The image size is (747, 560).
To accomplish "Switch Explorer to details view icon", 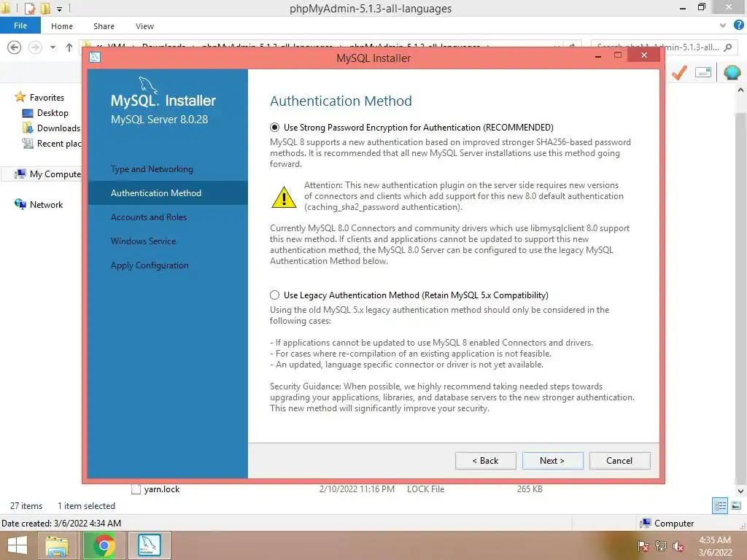I will click(x=720, y=505).
